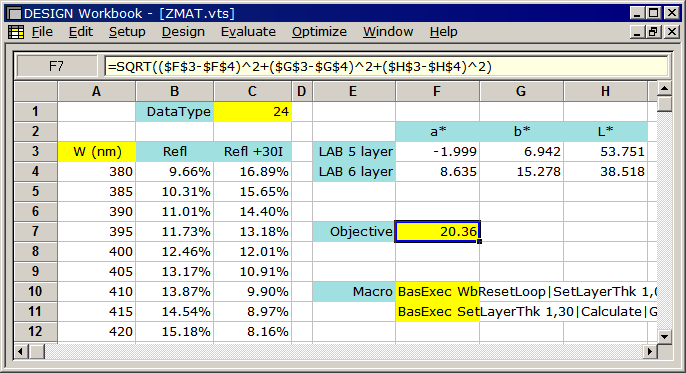This screenshot has height=373, width=686.
Task: Click the DESIGN Workbook title bar icon
Action: (15, 14)
